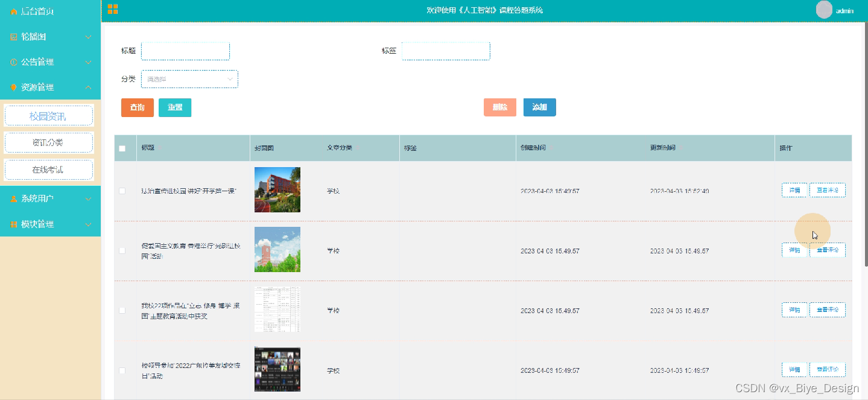Open 查看评论 for the 2022广东 video-meeting article
The image size is (868, 400).
tap(828, 369)
